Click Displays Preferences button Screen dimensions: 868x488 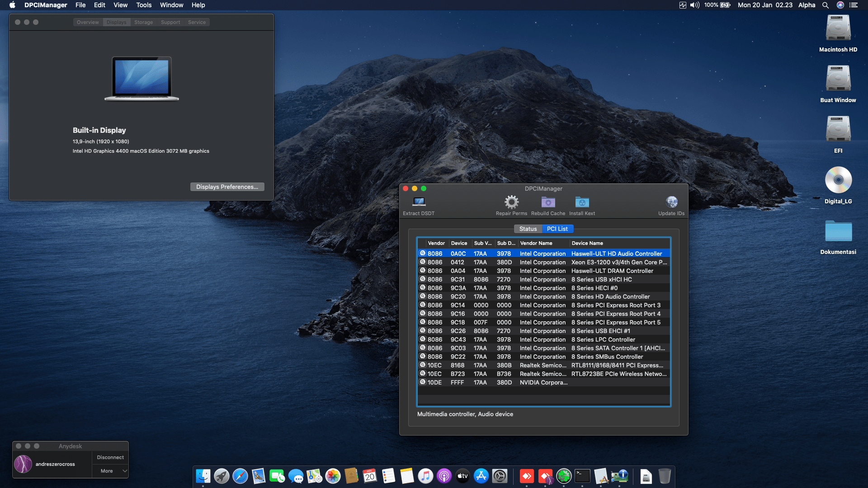(227, 187)
